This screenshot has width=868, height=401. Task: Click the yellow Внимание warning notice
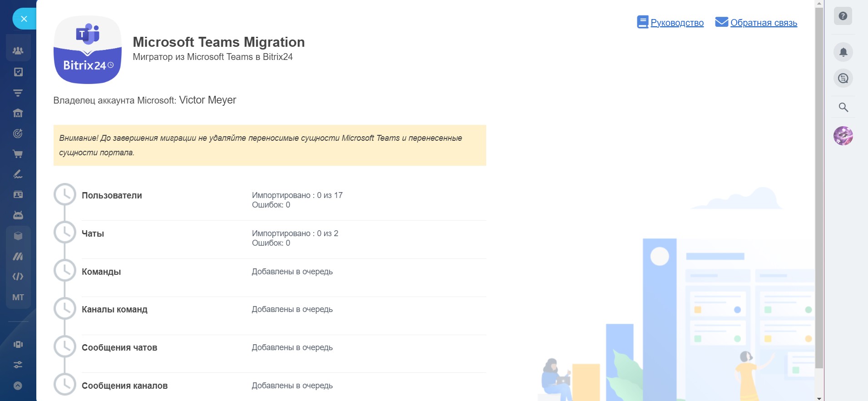click(270, 145)
